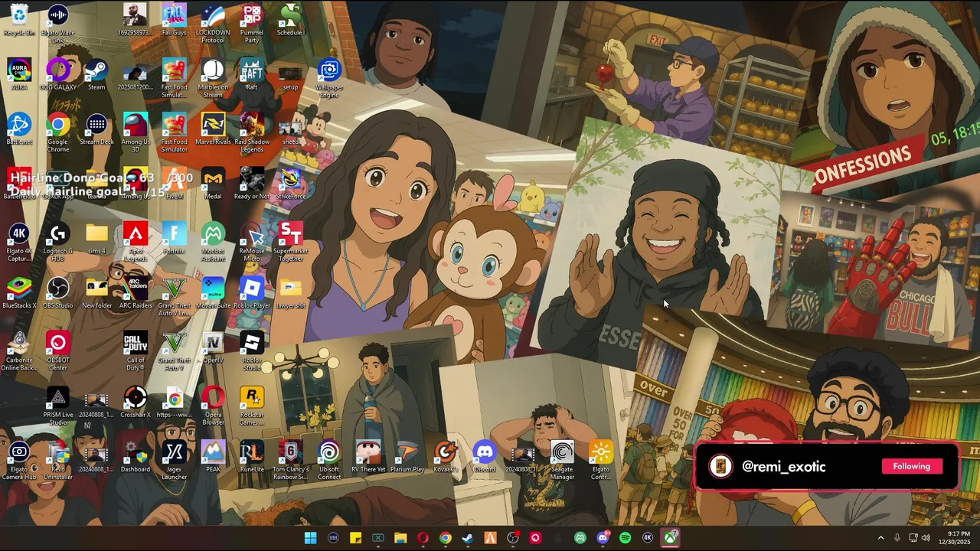Launch Marbles on Stream shortcut
This screenshot has height=551, width=980.
pos(213,78)
